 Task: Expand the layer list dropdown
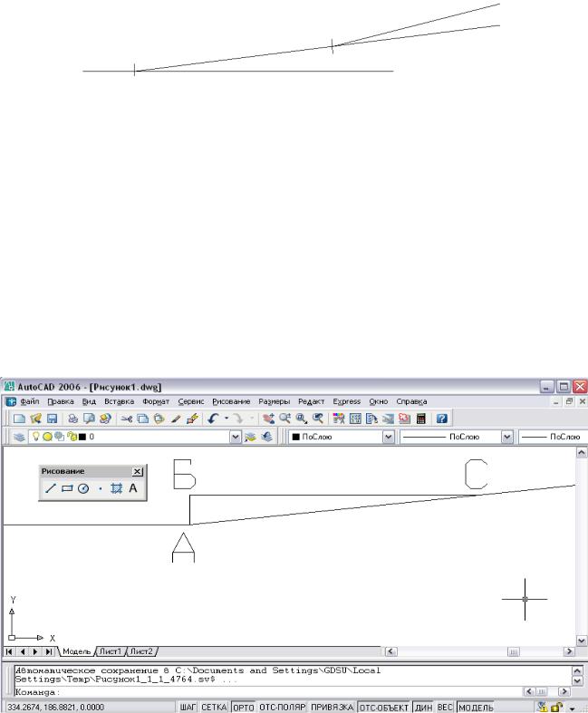(x=235, y=437)
